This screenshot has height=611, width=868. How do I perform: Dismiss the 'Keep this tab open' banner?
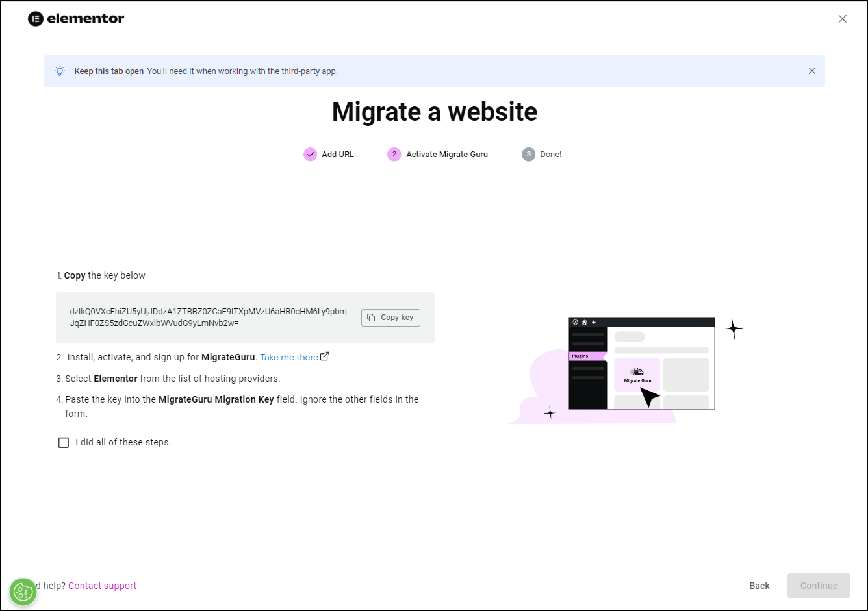811,71
